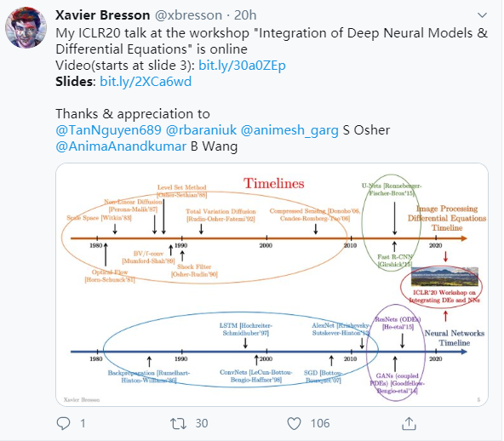Click the 30 retweets count
The image size is (504, 441).
pyautogui.click(x=202, y=423)
